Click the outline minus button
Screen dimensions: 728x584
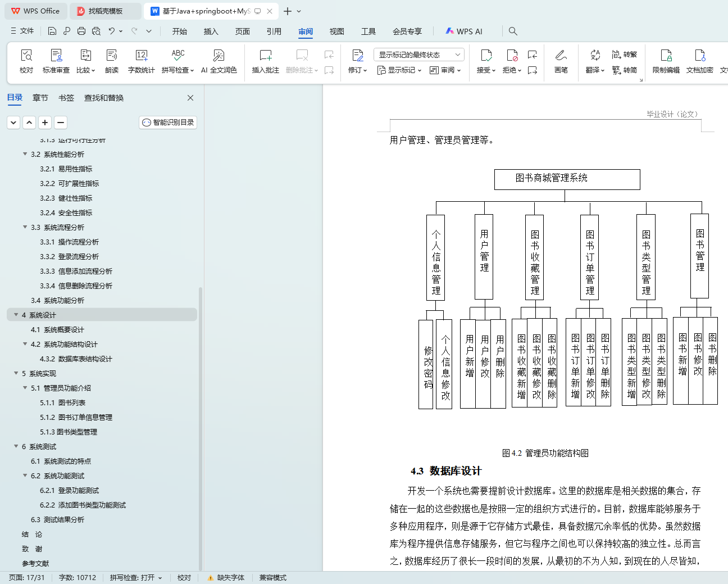(61, 122)
